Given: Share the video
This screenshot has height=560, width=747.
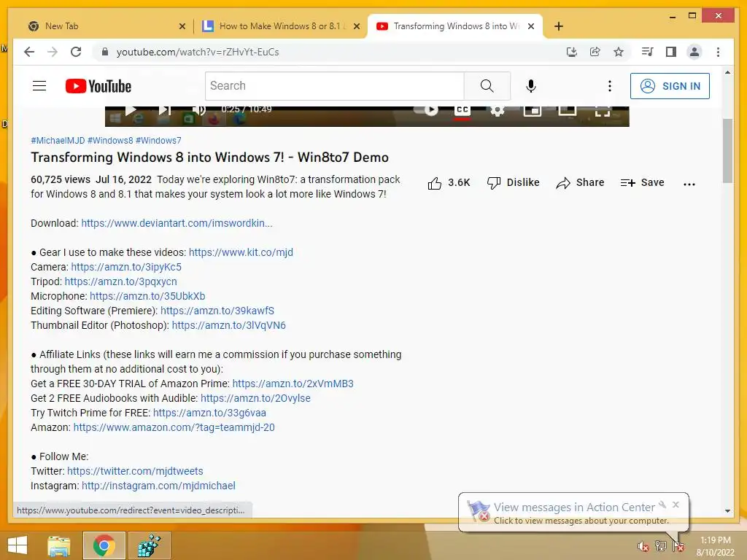Looking at the screenshot, I should click(x=580, y=183).
